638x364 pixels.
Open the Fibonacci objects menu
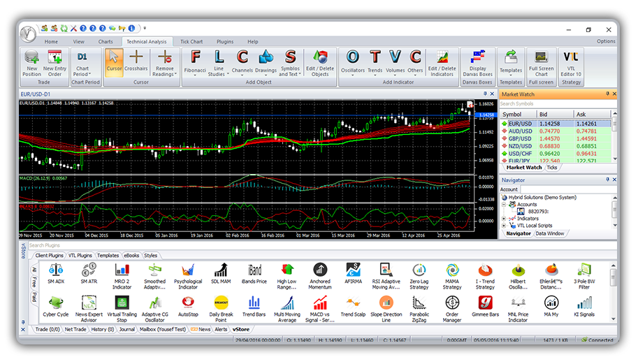pos(195,63)
